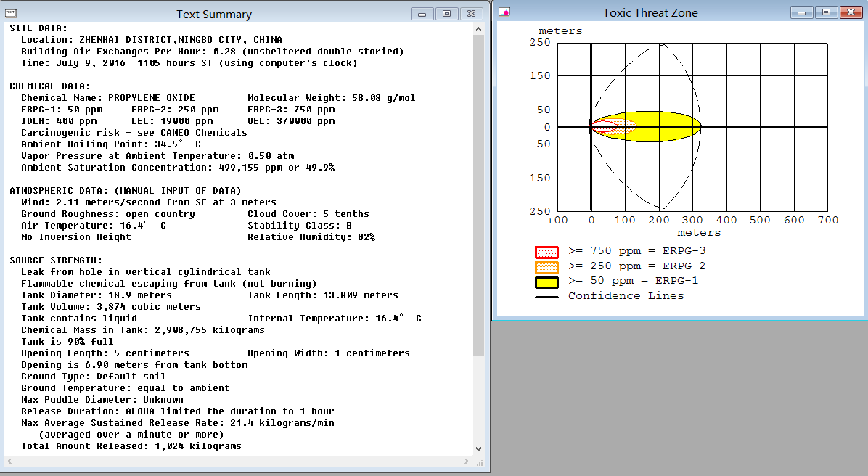Click the Text Summary window system icon
The image size is (868, 476).
click(x=10, y=13)
